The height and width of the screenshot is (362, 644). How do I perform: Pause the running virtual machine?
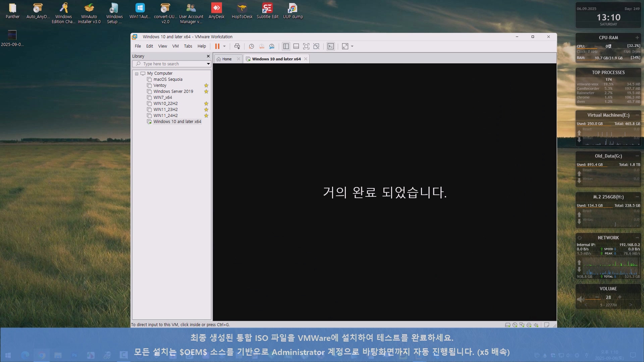click(x=217, y=46)
